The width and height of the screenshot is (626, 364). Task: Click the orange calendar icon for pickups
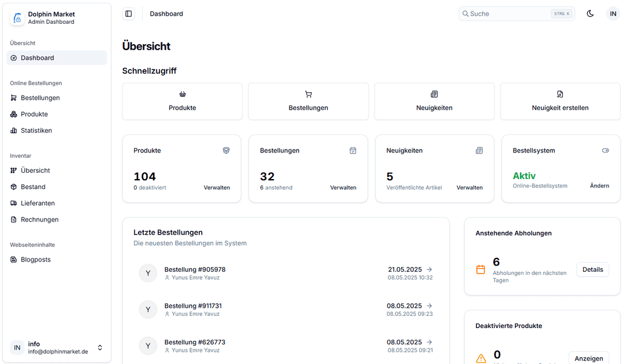481,270
